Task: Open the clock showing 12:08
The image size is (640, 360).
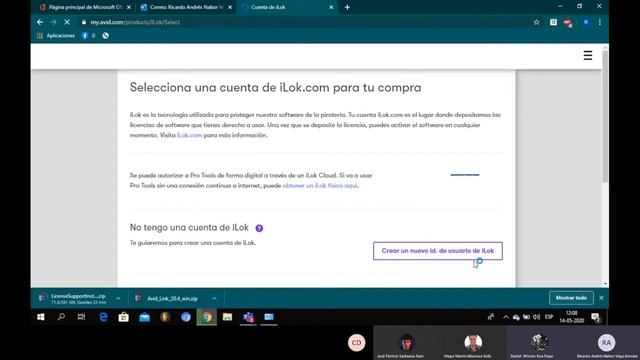Action: (x=572, y=317)
